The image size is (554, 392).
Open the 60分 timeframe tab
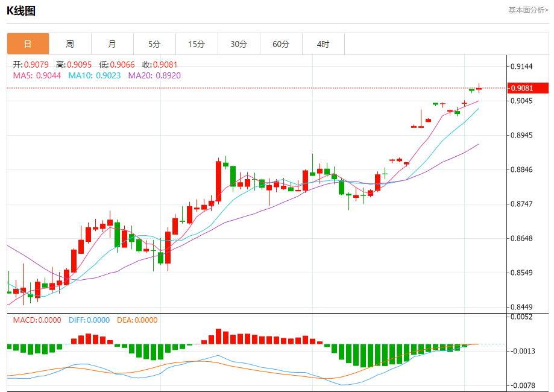point(282,44)
